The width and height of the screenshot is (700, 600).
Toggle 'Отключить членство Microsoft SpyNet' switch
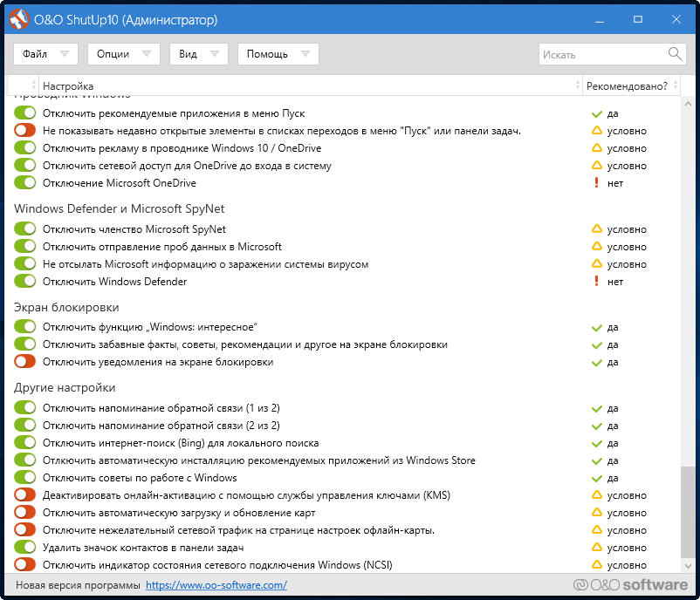[24, 228]
